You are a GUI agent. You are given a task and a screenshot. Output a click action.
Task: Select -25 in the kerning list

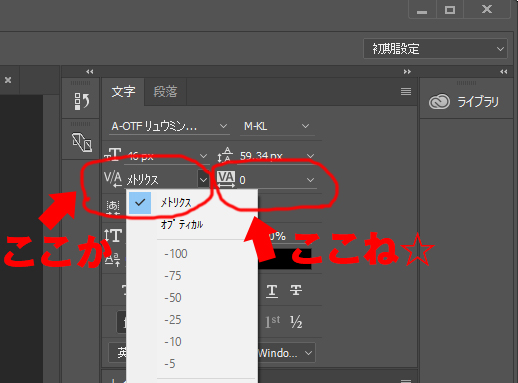tap(192, 320)
